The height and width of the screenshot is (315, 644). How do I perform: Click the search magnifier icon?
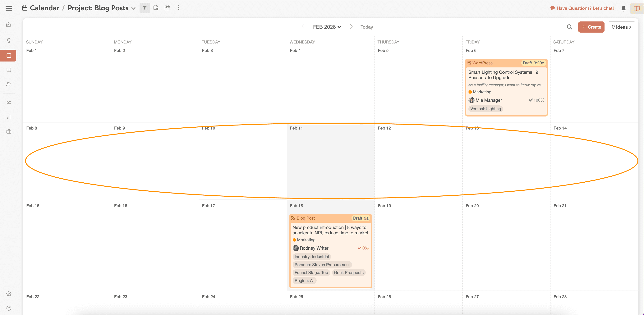(569, 27)
